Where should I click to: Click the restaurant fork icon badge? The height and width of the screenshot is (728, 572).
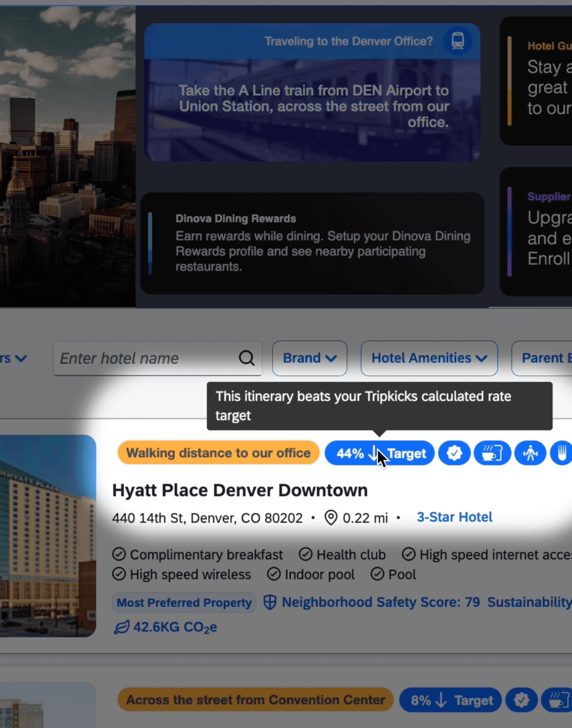click(x=563, y=453)
